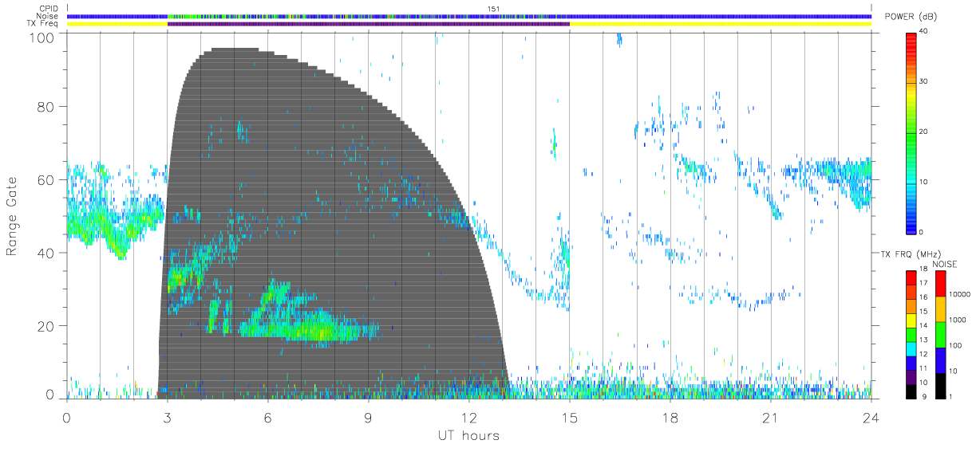Pick the green swatch in NOISE legend

[x=940, y=335]
